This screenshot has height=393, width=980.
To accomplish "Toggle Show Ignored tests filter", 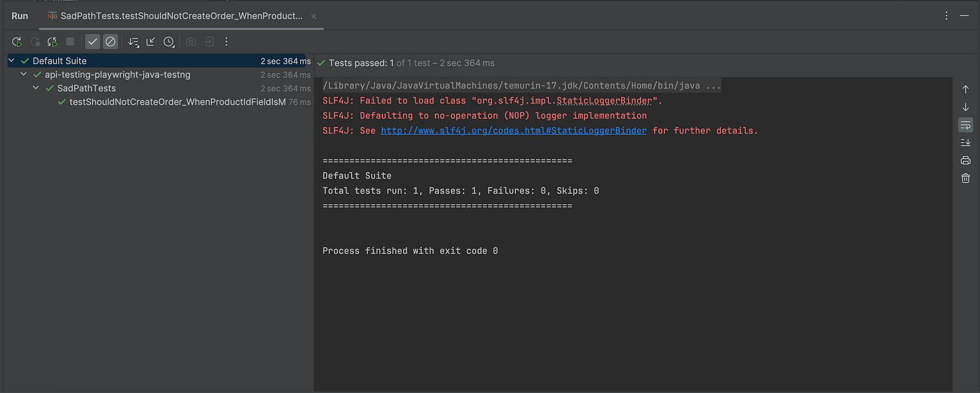I will 110,42.
